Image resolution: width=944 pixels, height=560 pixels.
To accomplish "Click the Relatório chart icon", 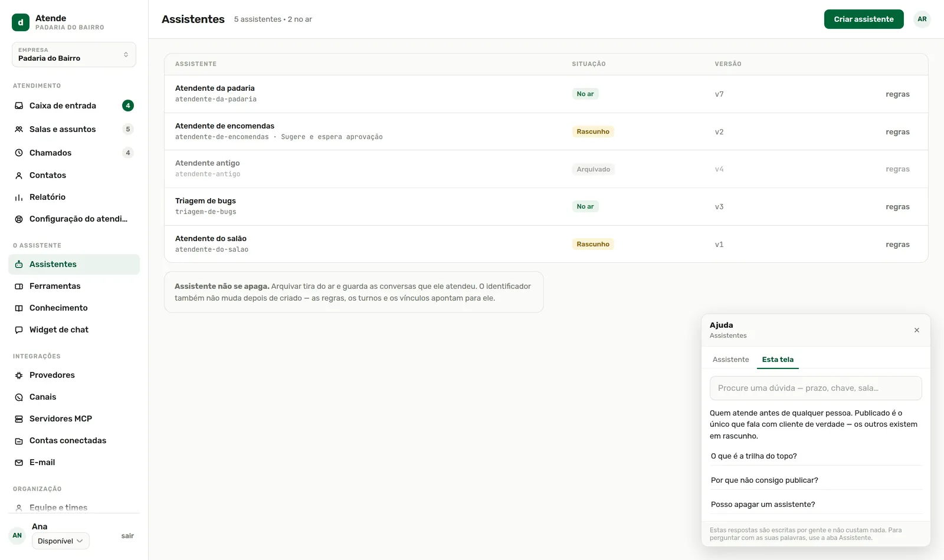I will pyautogui.click(x=19, y=197).
